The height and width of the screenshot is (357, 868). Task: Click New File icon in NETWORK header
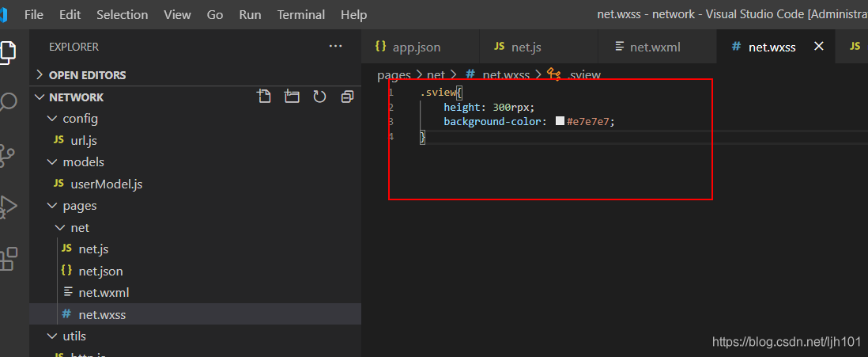[265, 97]
